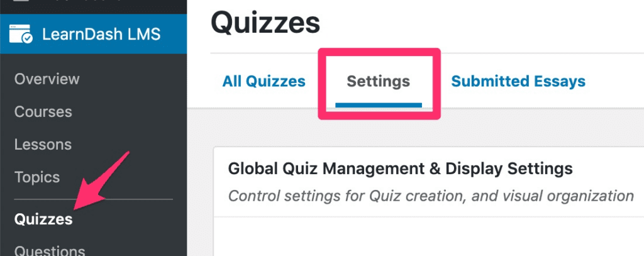Select Lessons in the sidebar
The width and height of the screenshot is (644, 256).
pyautogui.click(x=43, y=145)
